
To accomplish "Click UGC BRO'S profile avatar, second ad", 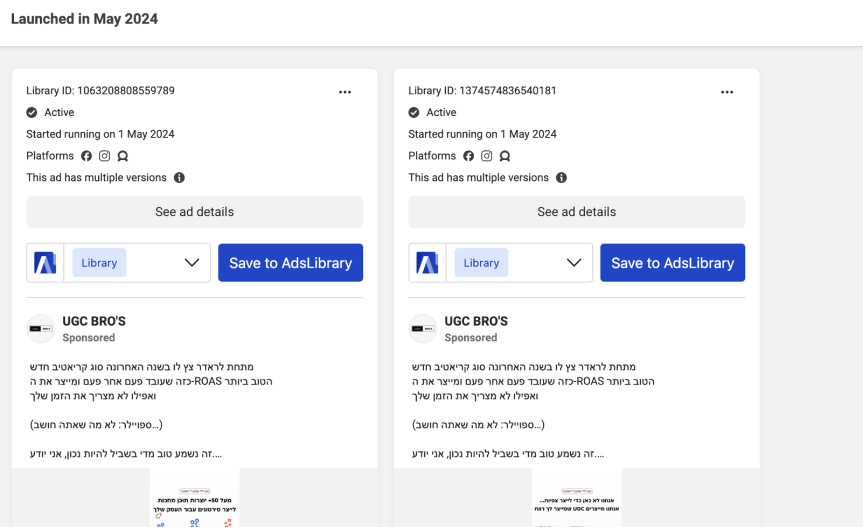I will tap(424, 329).
